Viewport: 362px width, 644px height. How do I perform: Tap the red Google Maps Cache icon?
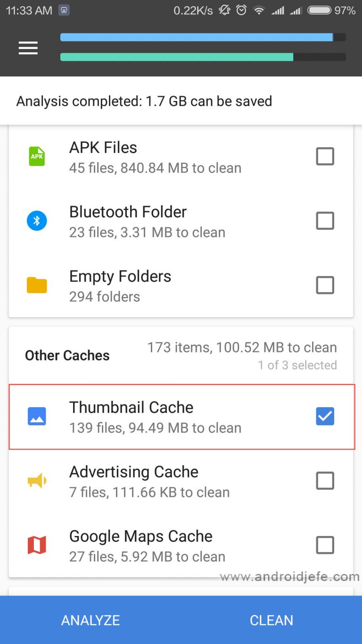pos(37,545)
